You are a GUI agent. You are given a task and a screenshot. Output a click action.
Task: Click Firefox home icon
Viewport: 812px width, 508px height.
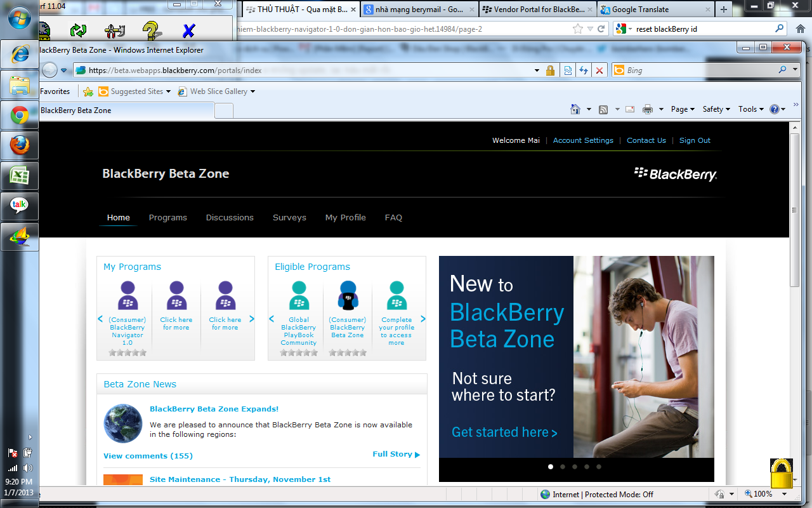(800, 29)
